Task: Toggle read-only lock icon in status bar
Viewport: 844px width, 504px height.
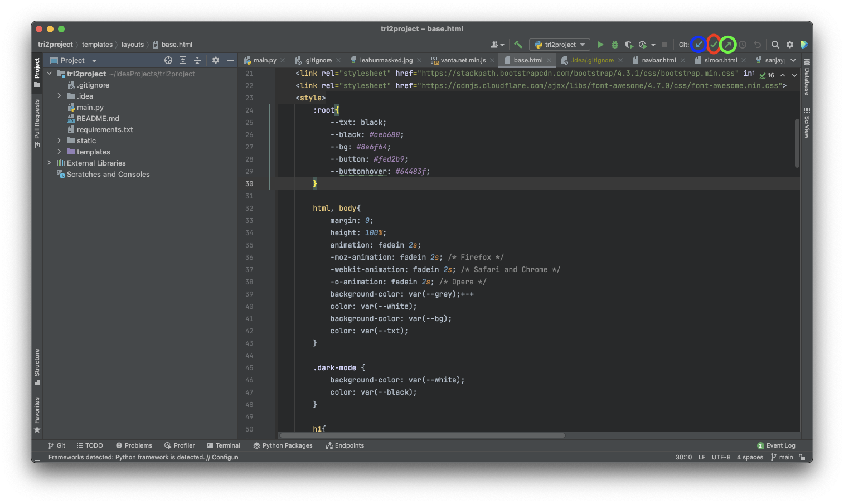Action: pos(802,457)
